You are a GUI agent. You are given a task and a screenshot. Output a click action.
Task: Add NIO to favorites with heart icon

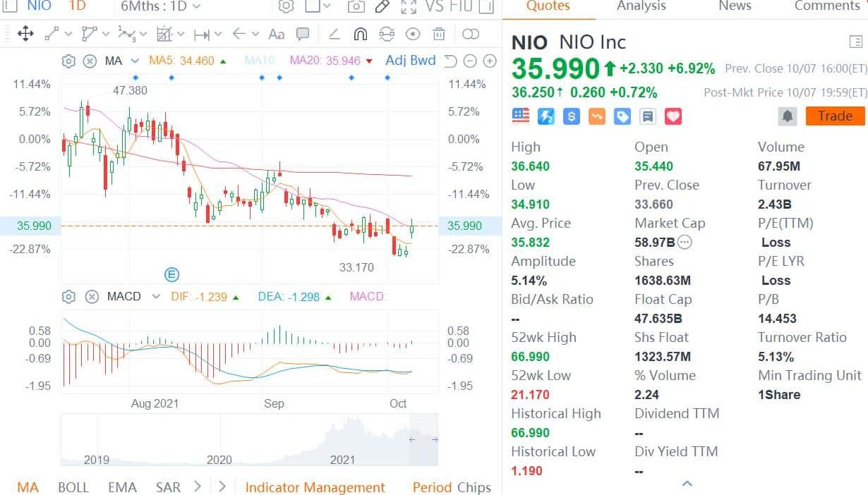(x=673, y=116)
